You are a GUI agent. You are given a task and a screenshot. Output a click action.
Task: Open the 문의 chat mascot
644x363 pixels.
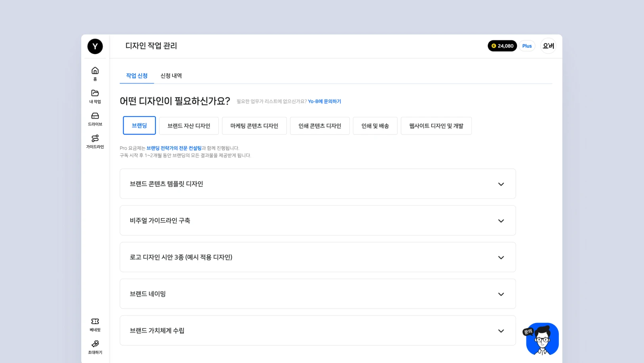click(542, 339)
